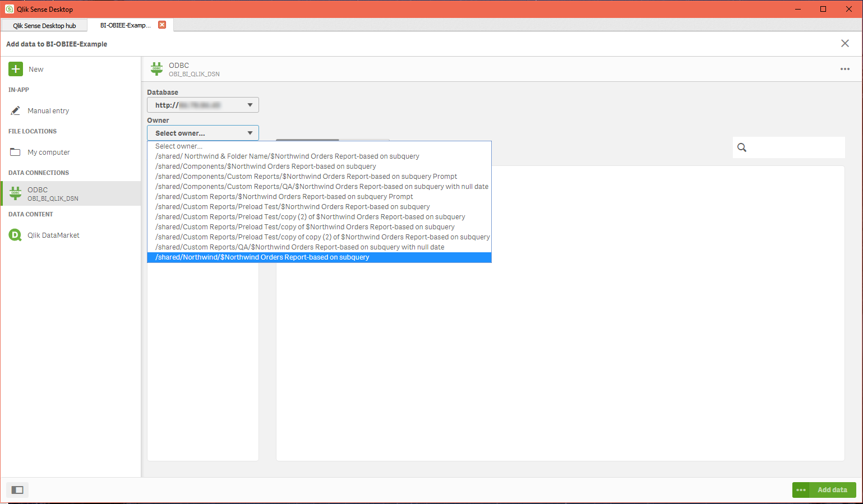Select Preload Test/copy of $Northwind option
The height and width of the screenshot is (504, 863).
[319, 227]
